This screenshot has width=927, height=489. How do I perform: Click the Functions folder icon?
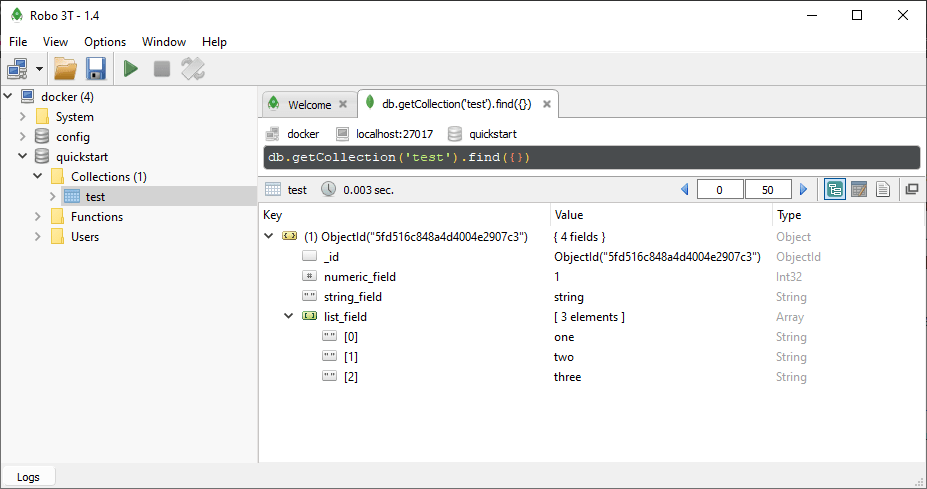tap(57, 216)
